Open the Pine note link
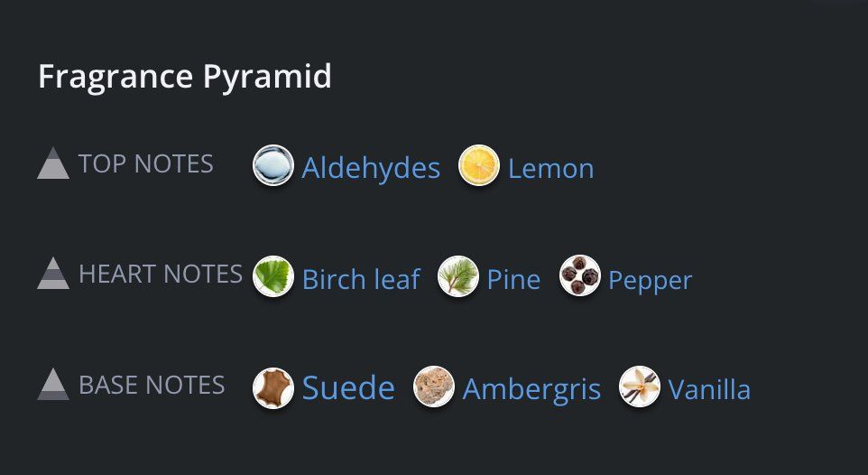 click(513, 279)
